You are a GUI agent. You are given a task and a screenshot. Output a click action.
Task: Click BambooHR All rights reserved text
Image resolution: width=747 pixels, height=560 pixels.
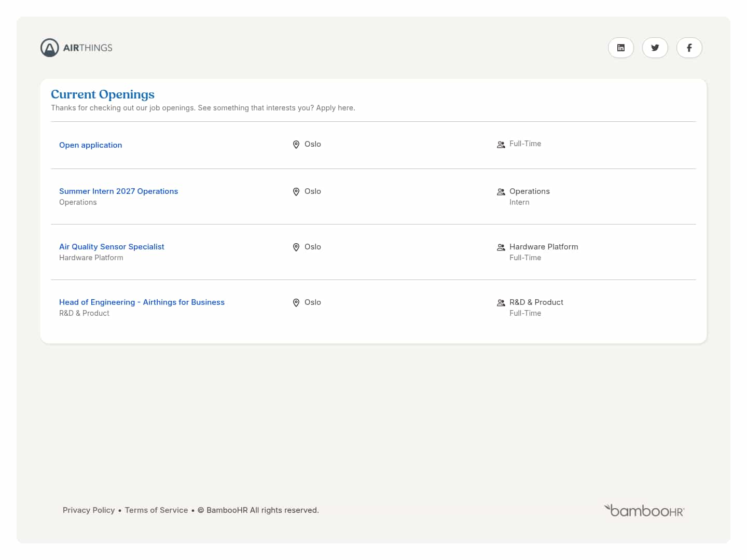point(258,510)
